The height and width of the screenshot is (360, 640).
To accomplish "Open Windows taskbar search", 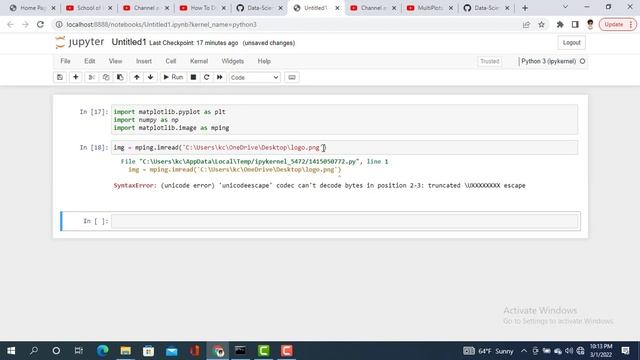I will coord(34,351).
